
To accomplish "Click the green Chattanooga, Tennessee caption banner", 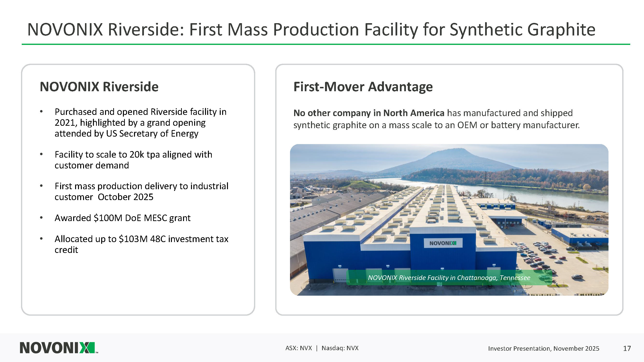I will [x=449, y=278].
